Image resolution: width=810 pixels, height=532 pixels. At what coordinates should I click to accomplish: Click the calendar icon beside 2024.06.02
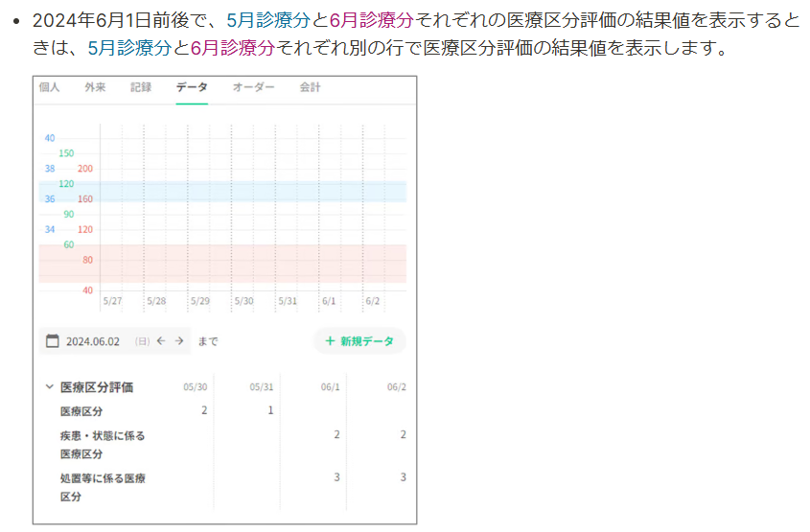pyautogui.click(x=52, y=341)
